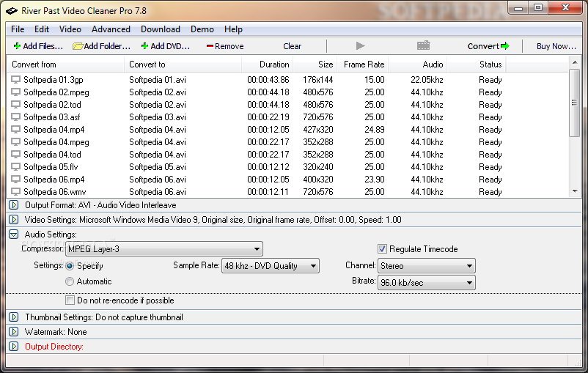The height and width of the screenshot is (373, 588).
Task: Uncheck the Regulate Timecode checkbox
Action: tap(382, 249)
